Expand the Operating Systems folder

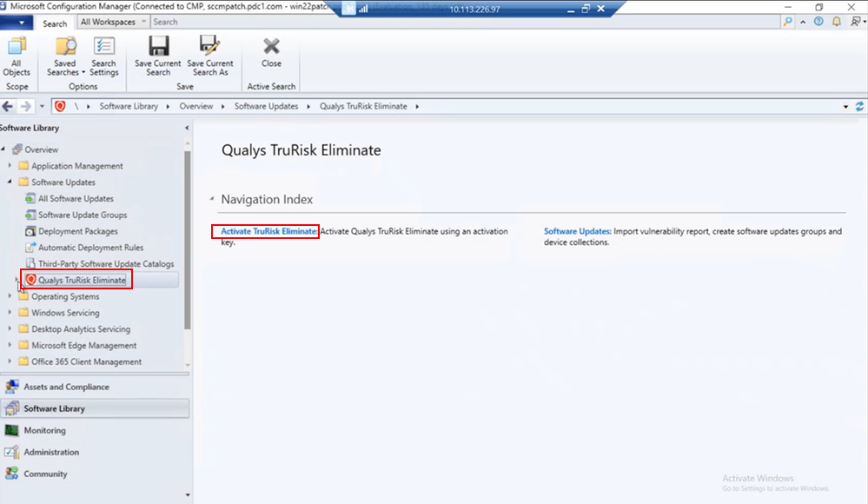pyautogui.click(x=11, y=296)
